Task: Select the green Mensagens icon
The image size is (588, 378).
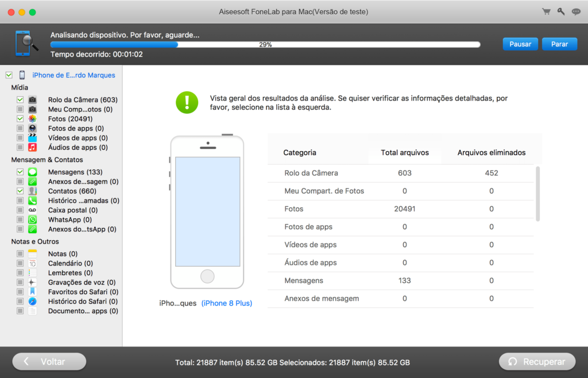Action: (x=33, y=172)
